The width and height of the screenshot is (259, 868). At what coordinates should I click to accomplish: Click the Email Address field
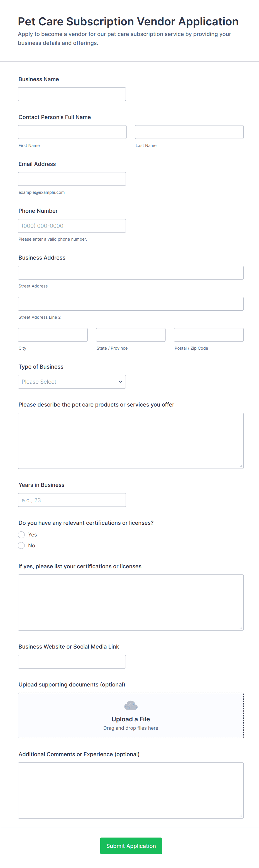[x=72, y=178]
